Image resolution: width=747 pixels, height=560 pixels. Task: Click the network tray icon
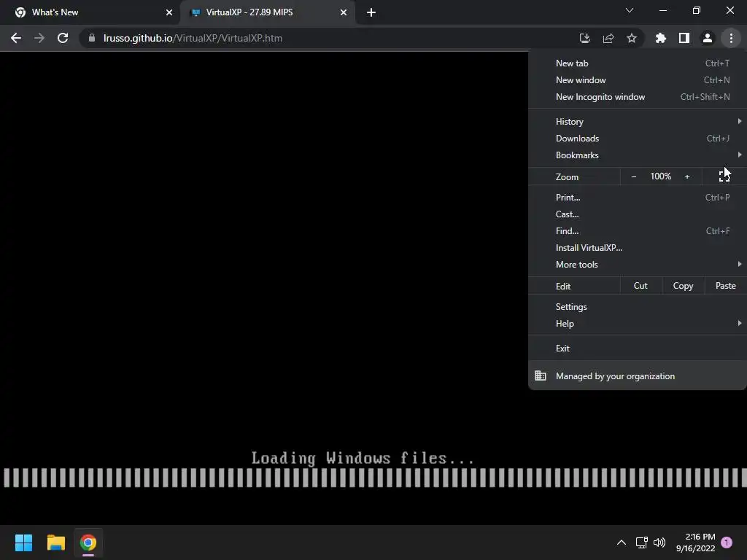[641, 542]
